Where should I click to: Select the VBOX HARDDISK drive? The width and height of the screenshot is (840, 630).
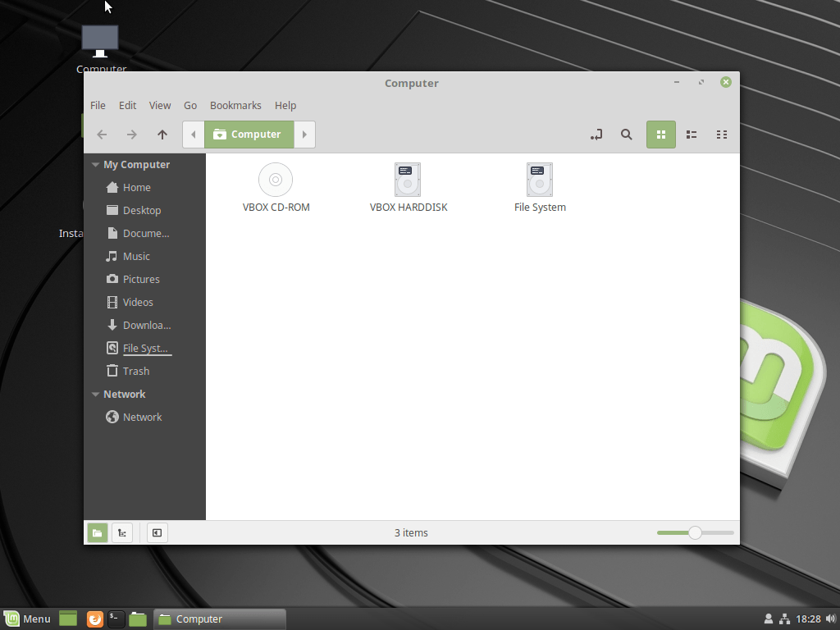click(409, 188)
